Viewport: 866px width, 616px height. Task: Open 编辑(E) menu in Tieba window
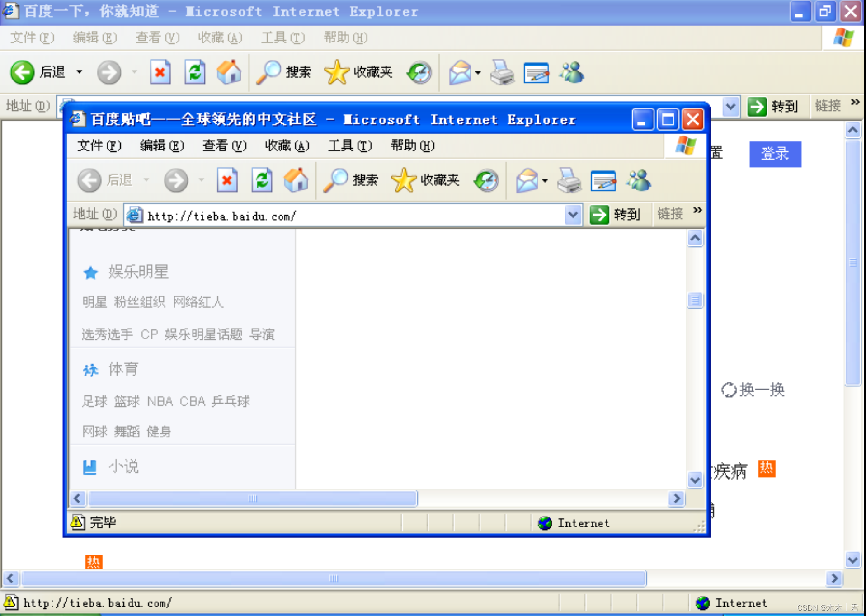point(162,146)
